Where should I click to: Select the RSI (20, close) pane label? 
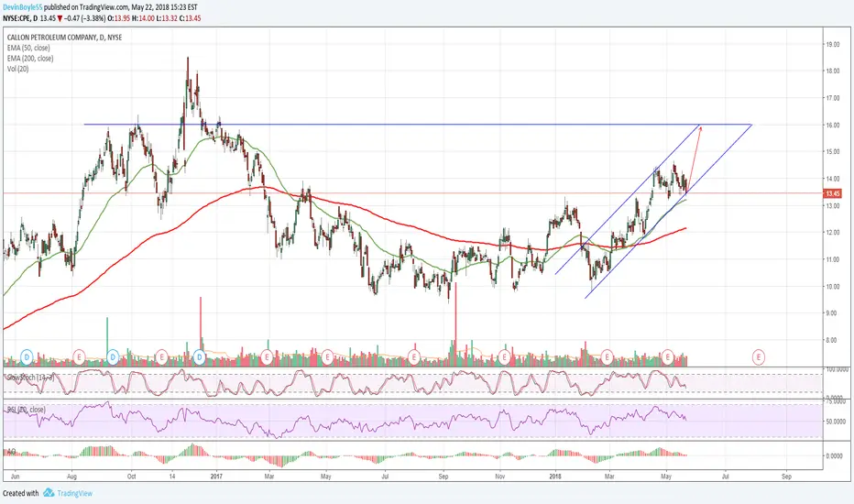click(27, 410)
